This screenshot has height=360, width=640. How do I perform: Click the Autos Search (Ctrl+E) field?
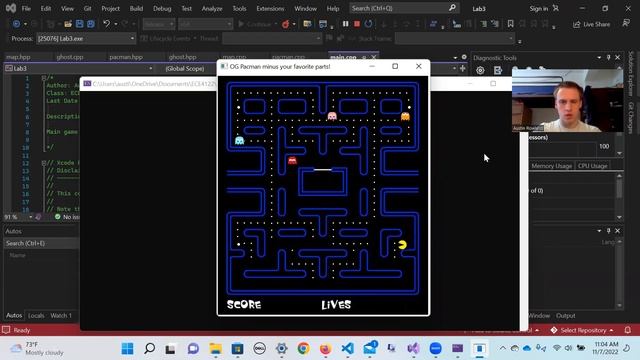coord(41,243)
